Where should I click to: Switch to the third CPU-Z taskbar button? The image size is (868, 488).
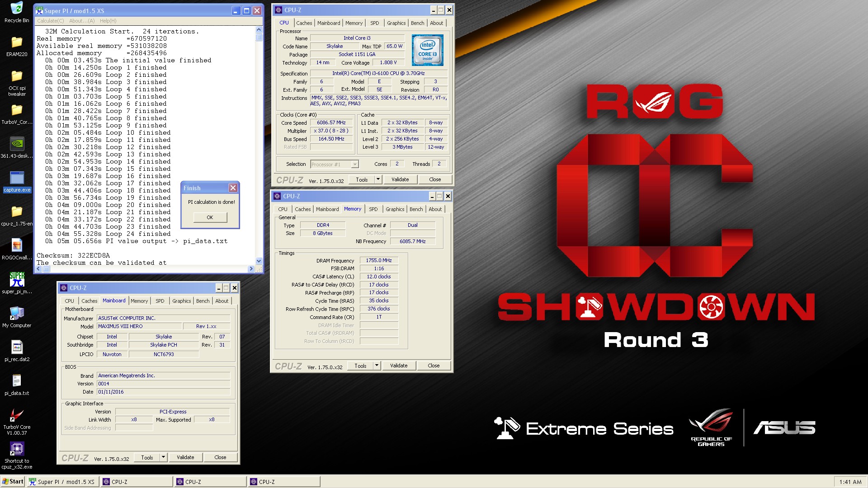click(284, 482)
